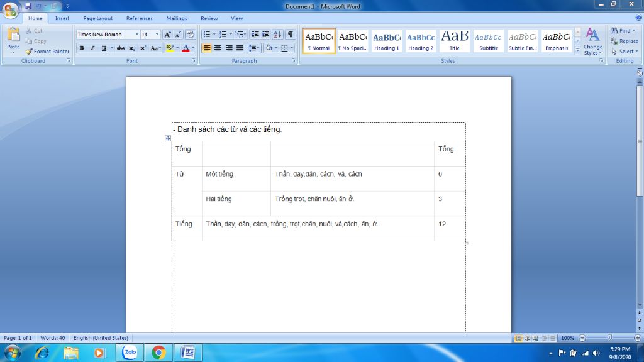Open the font name dropdown

click(x=136, y=35)
